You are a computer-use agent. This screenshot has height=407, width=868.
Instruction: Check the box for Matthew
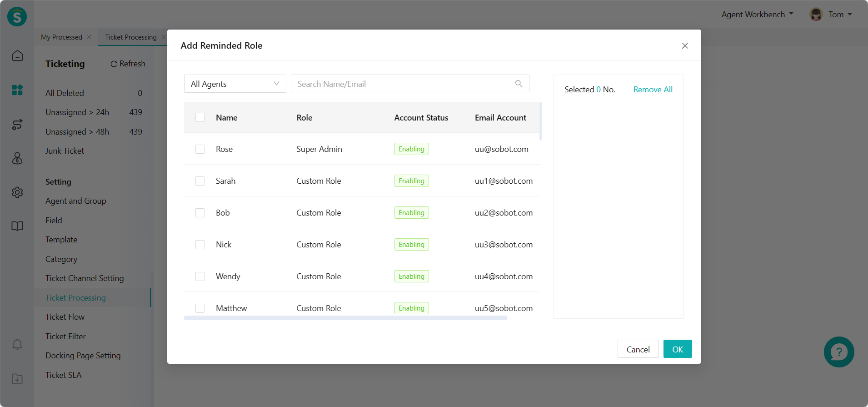pos(200,308)
